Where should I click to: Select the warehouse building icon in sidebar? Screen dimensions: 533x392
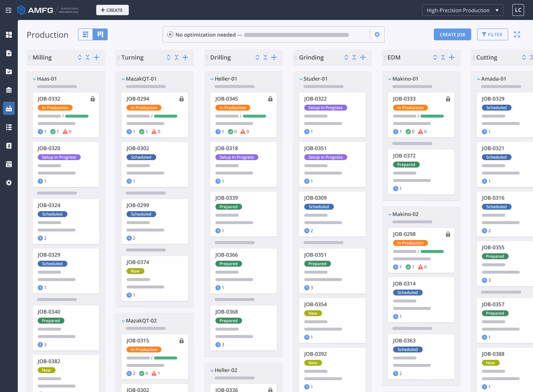pyautogui.click(x=9, y=90)
